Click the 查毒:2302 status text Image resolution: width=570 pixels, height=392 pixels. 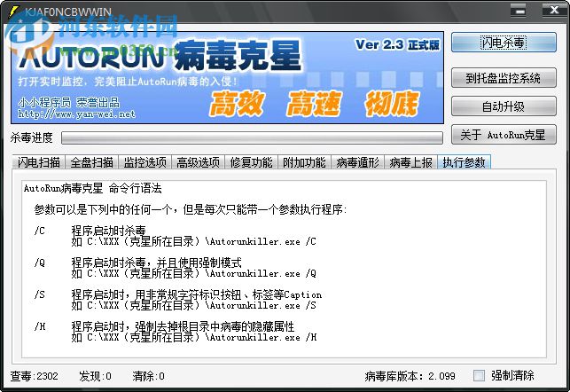35,376
